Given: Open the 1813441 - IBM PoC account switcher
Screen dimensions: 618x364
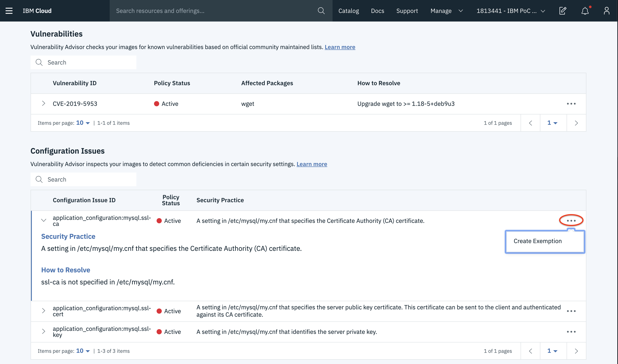Looking at the screenshot, I should click(511, 11).
